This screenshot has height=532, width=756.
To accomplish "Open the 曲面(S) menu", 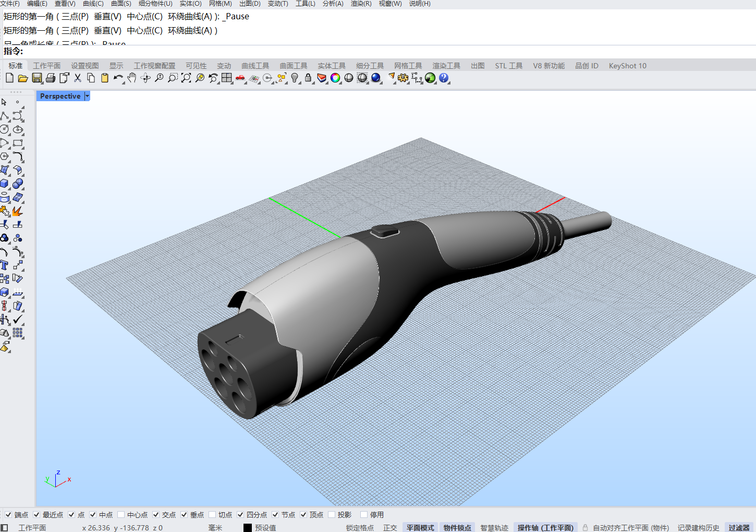I will (121, 4).
